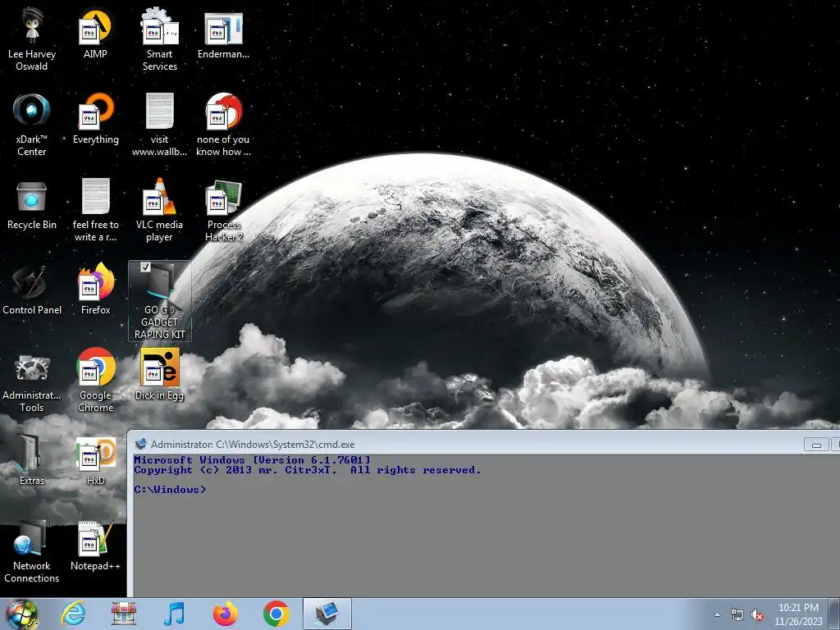Select the 'none of you know how' icon
Image resolution: width=840 pixels, height=630 pixels.
(223, 125)
